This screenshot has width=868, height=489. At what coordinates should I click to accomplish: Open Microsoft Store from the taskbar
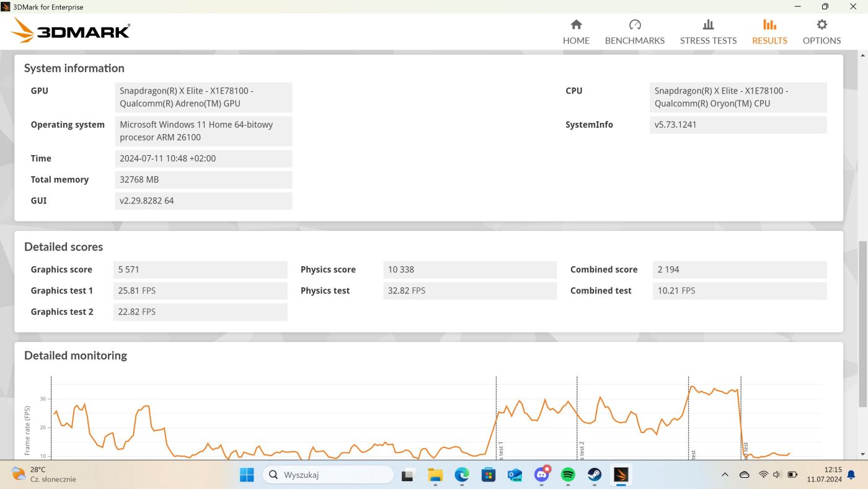pyautogui.click(x=489, y=475)
